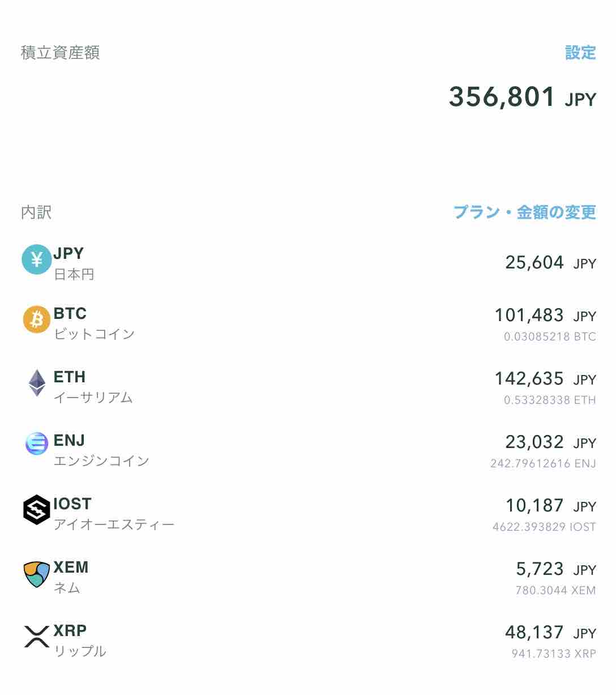Click the JPY 日本円 row label
This screenshot has height=695, width=616.
pyautogui.click(x=74, y=264)
